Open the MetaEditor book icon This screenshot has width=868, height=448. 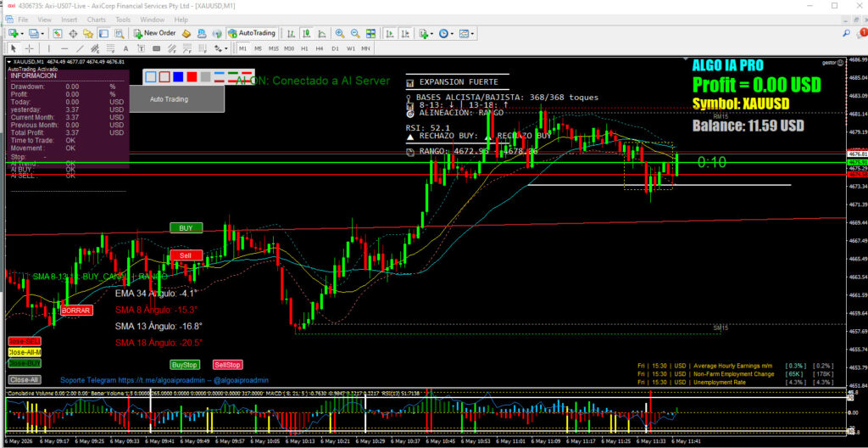coord(186,33)
